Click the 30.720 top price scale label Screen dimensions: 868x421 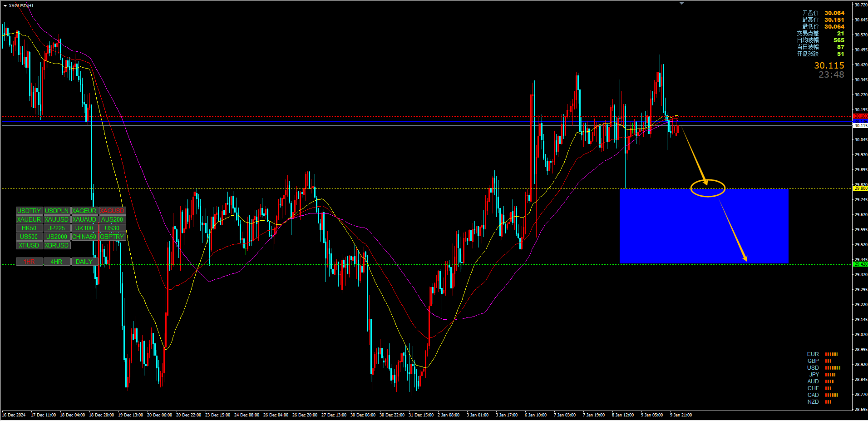click(861, 5)
